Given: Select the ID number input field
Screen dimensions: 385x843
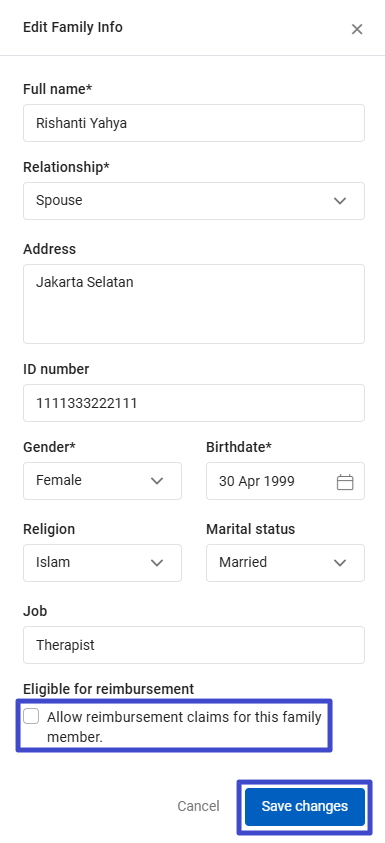Looking at the screenshot, I should (x=194, y=403).
